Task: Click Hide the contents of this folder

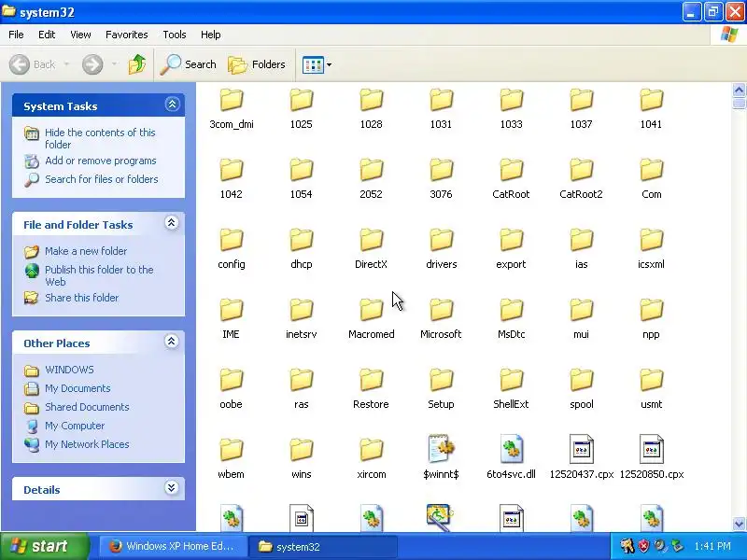Action: point(100,138)
